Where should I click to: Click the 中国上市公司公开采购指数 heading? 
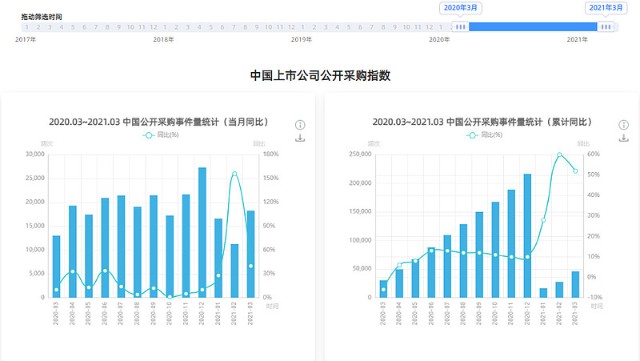[320, 76]
